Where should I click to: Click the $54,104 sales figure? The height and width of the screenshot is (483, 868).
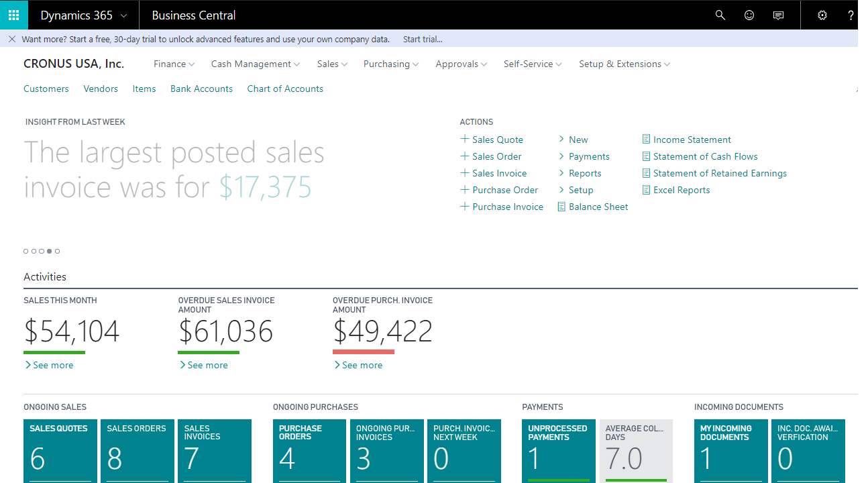pyautogui.click(x=71, y=331)
